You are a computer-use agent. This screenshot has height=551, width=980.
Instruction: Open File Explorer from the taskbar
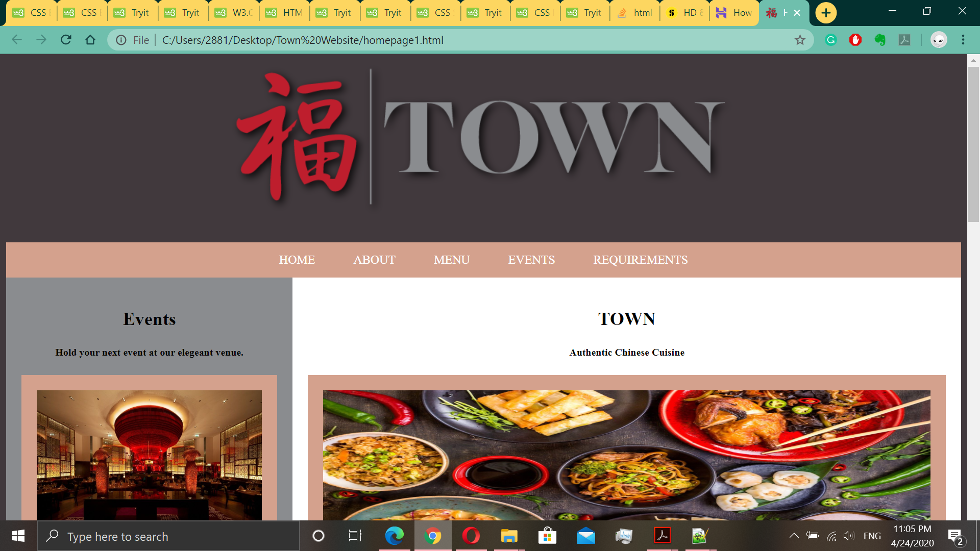coord(509,536)
